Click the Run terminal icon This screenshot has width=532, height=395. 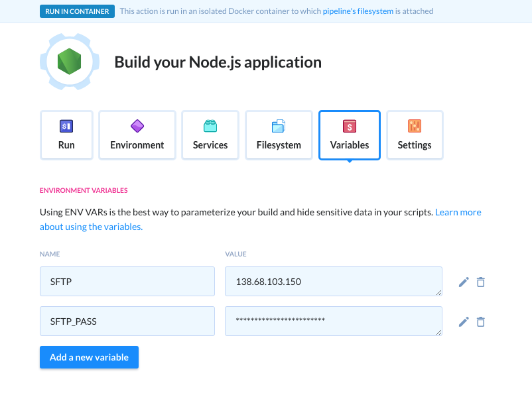click(x=66, y=126)
